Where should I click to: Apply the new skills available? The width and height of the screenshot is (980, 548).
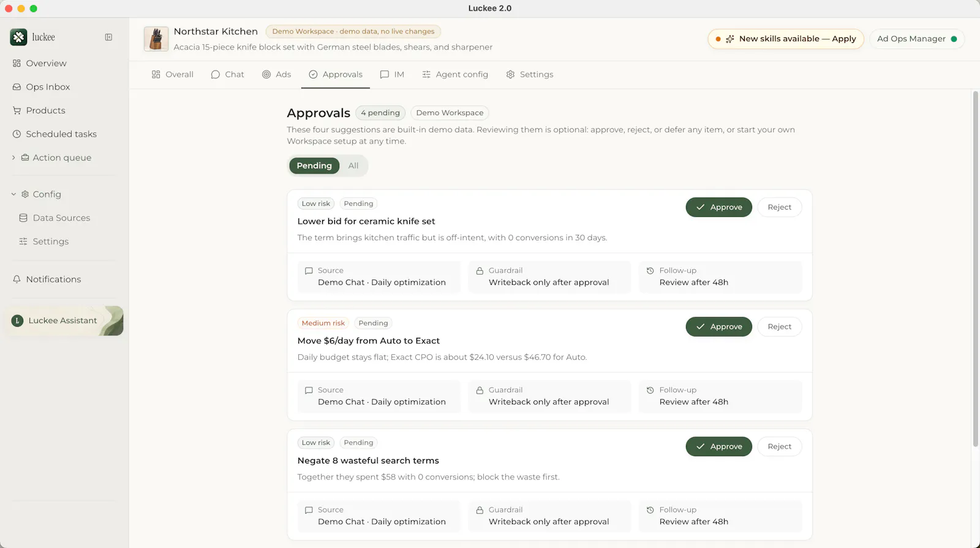point(786,39)
